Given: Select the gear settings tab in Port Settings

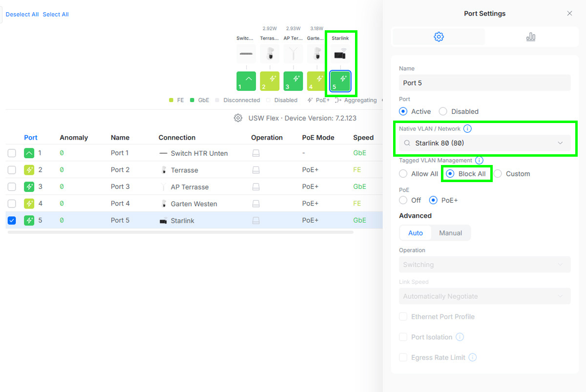Looking at the screenshot, I should coord(439,37).
